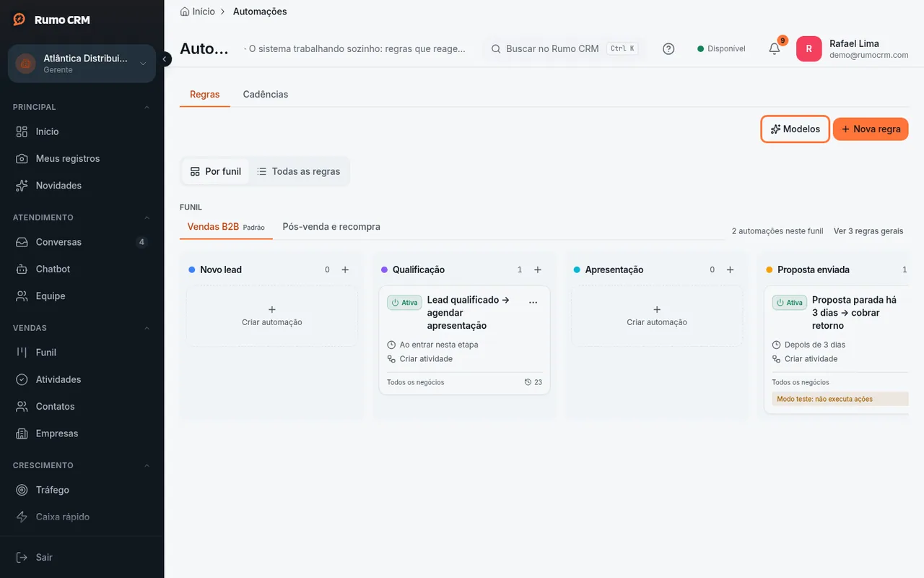The width and height of the screenshot is (924, 578).
Task: Open Chatbot in the sidebar
Action: pos(82,269)
